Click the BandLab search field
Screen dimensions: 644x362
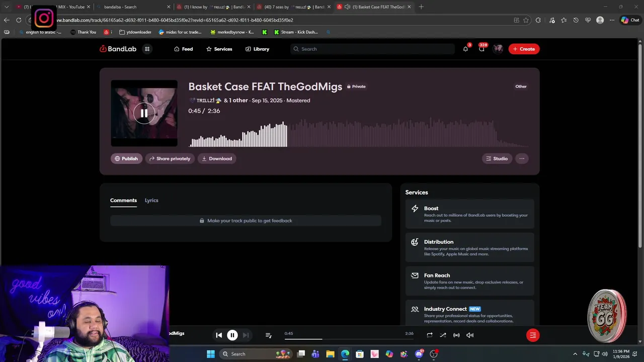coord(372,49)
